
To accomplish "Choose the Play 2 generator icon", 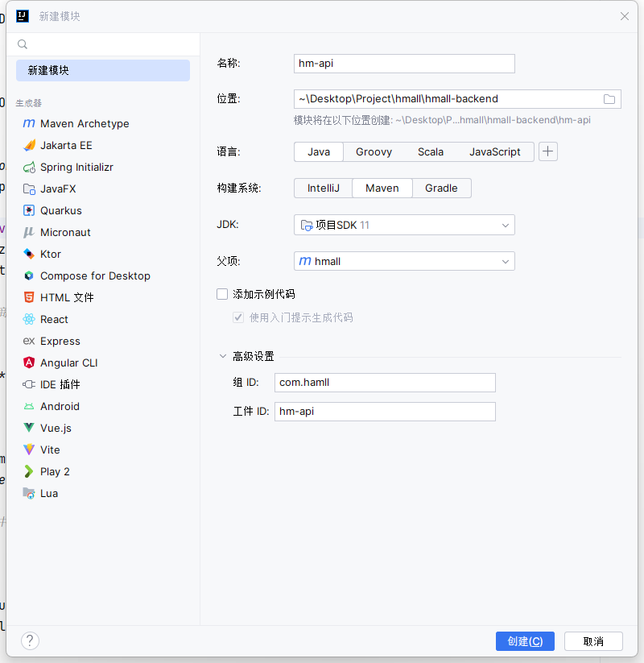I will [29, 471].
